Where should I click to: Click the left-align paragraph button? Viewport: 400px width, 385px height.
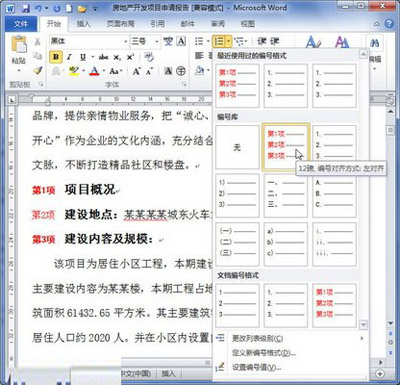point(199,56)
